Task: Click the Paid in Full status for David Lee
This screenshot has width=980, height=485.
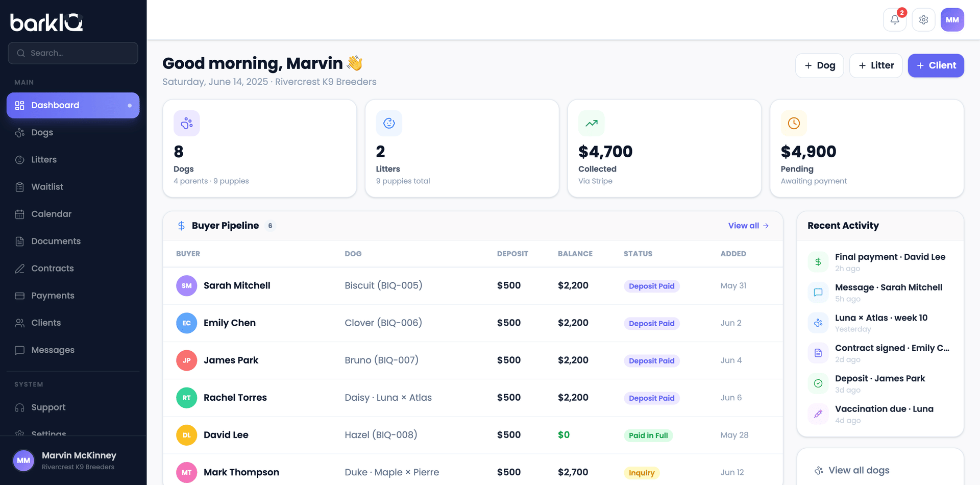Action: tap(648, 435)
